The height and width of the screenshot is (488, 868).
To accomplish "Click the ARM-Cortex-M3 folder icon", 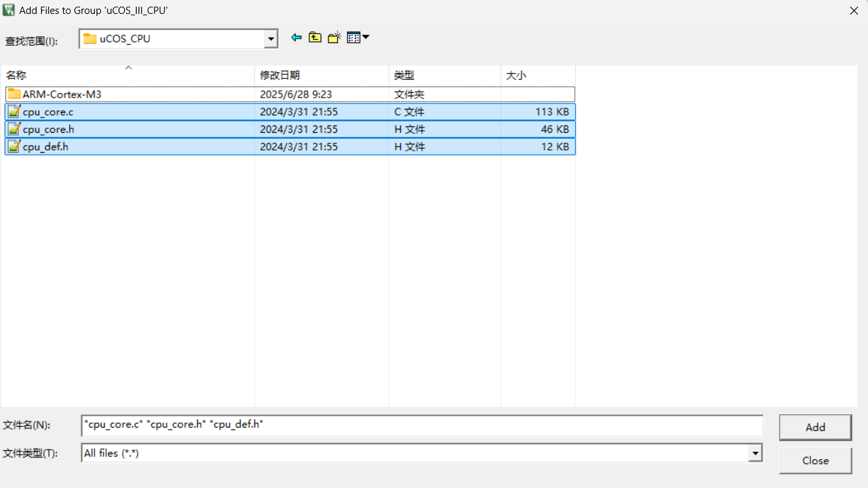I will coord(14,94).
